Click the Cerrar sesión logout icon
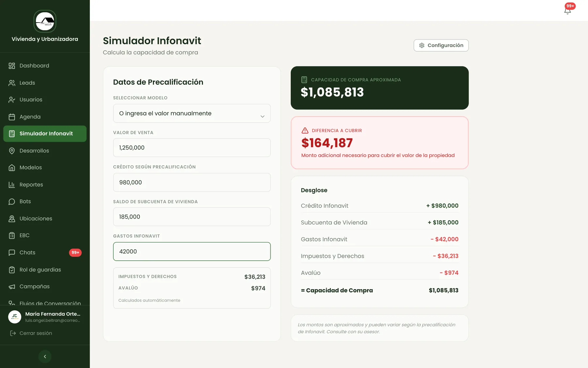This screenshot has width=588, height=368. [x=13, y=333]
